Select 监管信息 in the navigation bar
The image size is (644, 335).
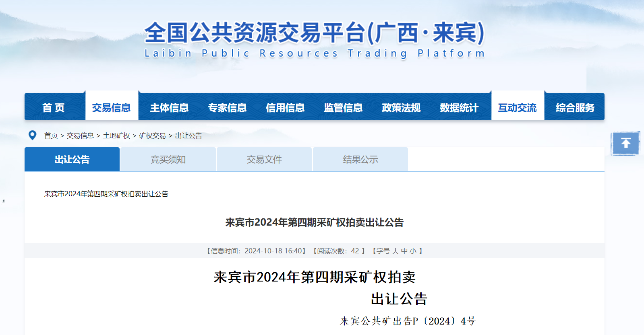pyautogui.click(x=343, y=108)
